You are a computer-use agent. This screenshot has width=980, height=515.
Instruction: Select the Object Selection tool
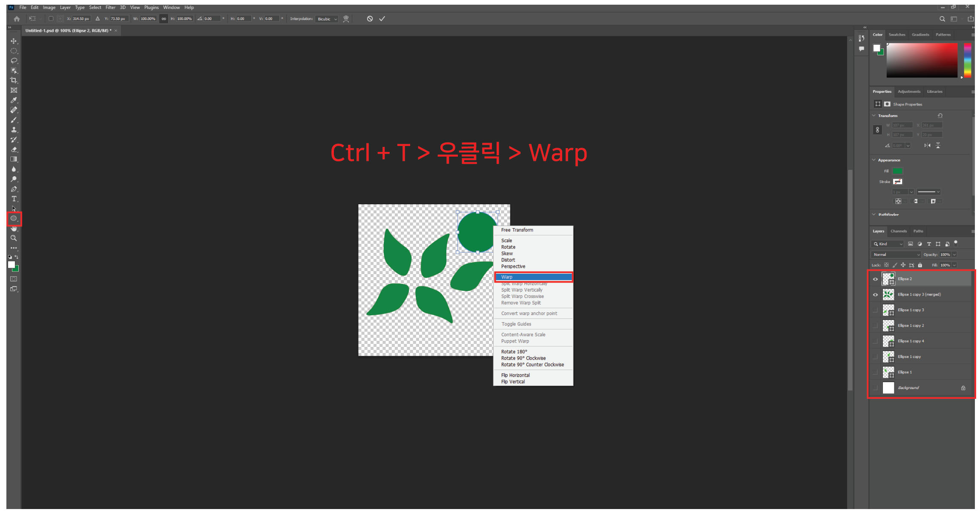click(14, 70)
